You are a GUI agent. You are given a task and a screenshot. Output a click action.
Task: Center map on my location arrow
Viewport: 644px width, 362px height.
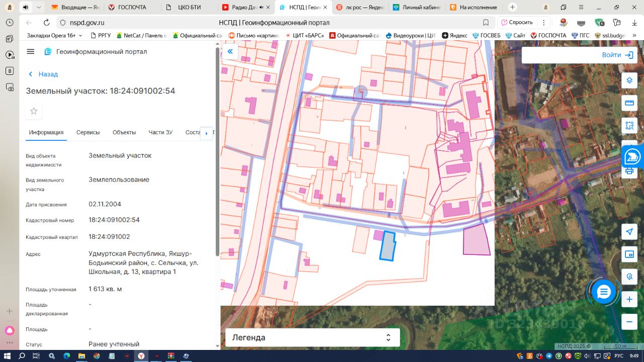629,231
